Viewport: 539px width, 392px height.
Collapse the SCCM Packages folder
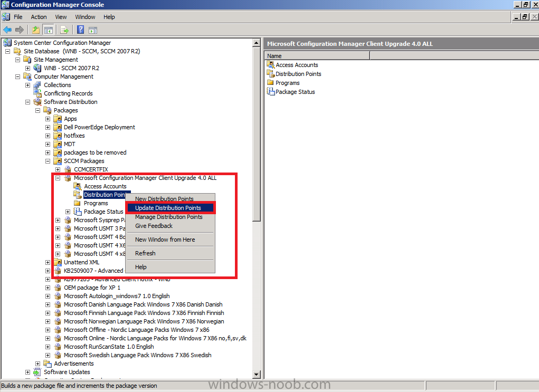[48, 161]
